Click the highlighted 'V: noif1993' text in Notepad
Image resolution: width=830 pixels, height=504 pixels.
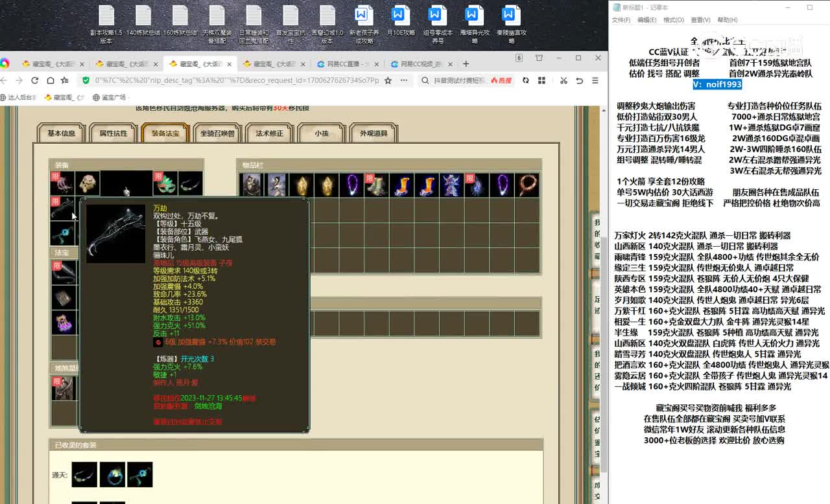click(x=717, y=84)
